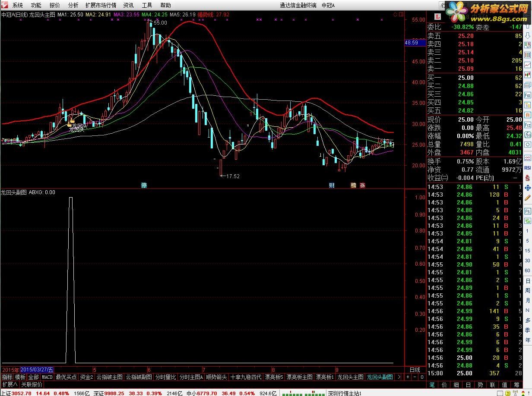Click the red dollar sign icon
Image resolution: width=532 pixels, height=396 pixels.
(527, 178)
